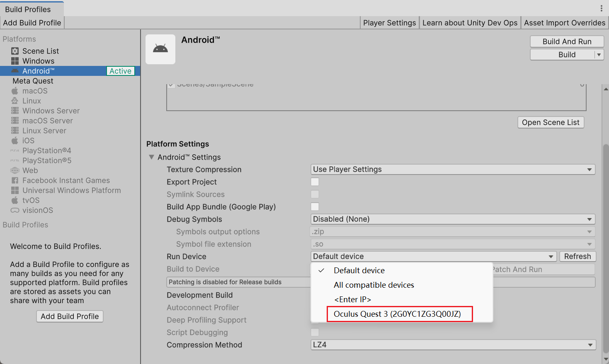Open the Symbols output options dropdown
The width and height of the screenshot is (609, 364).
pyautogui.click(x=453, y=232)
